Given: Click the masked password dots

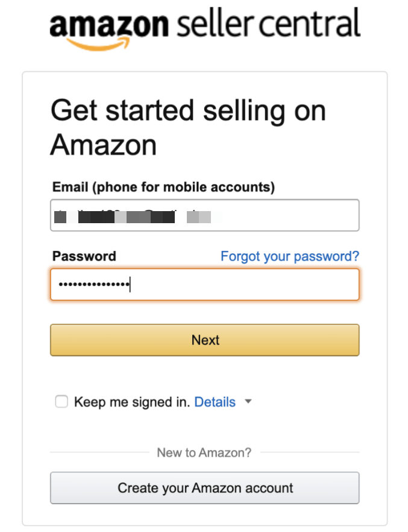Looking at the screenshot, I should (x=92, y=285).
